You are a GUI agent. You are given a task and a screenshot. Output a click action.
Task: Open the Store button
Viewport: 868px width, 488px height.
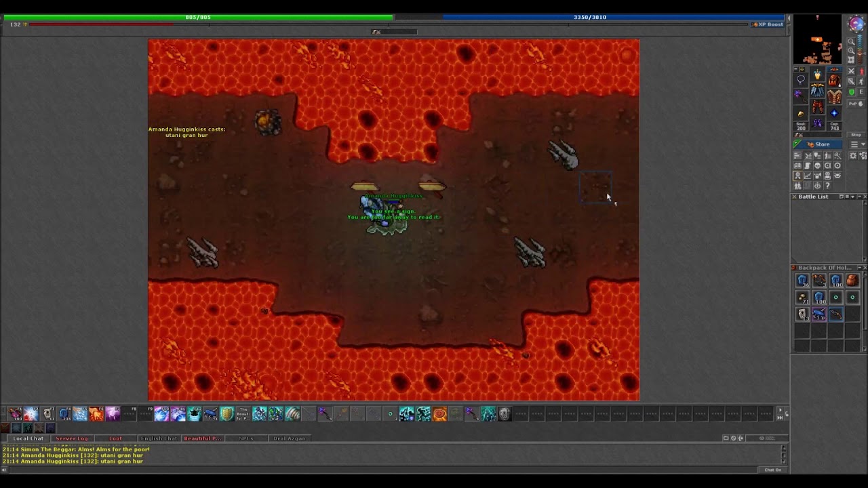(x=818, y=144)
